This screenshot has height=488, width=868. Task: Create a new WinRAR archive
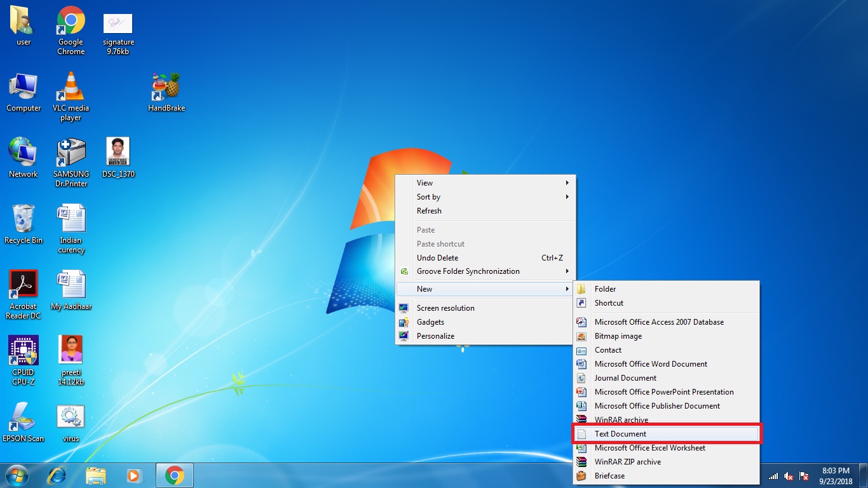coord(667,420)
